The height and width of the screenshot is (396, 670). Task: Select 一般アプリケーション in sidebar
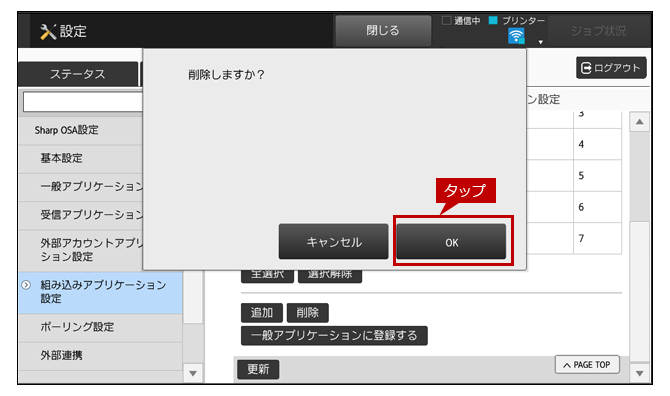tap(80, 187)
